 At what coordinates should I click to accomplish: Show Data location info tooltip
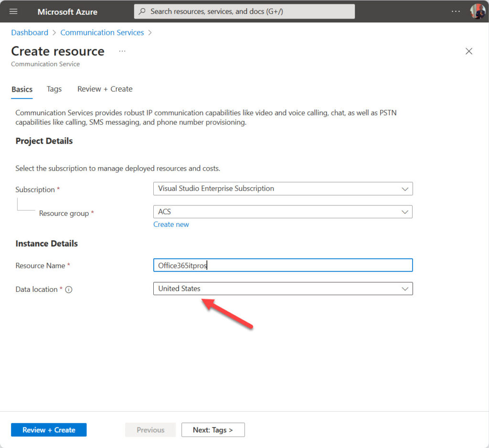[69, 289]
